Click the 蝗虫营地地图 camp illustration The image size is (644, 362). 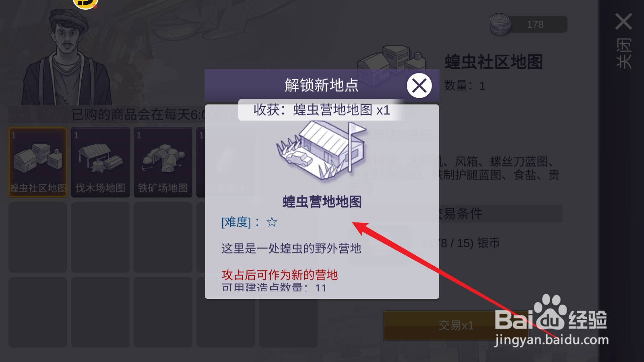tap(322, 151)
